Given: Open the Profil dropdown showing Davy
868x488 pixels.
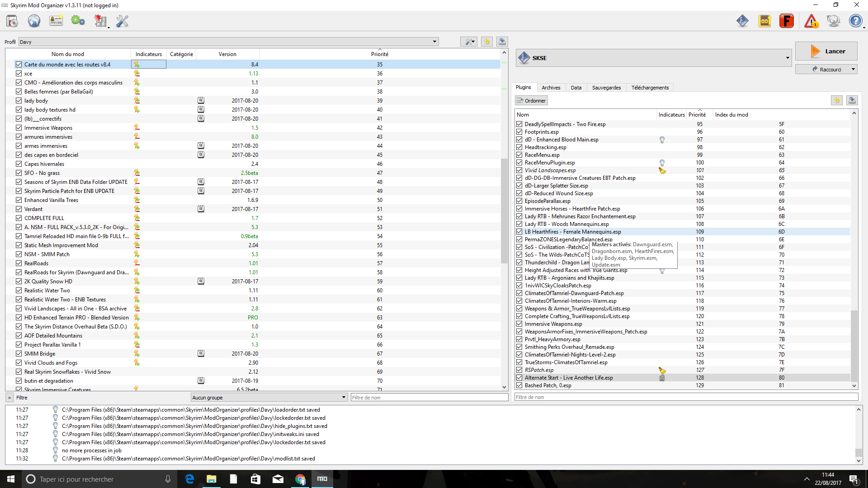Looking at the screenshot, I should [x=228, y=42].
